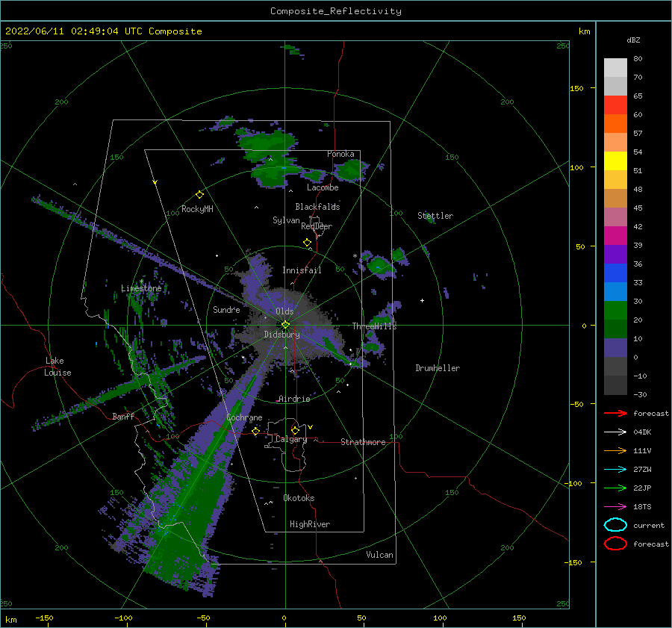Click the green 22JP arrow icon
Viewport: 672px width, 628px height.
click(x=615, y=488)
